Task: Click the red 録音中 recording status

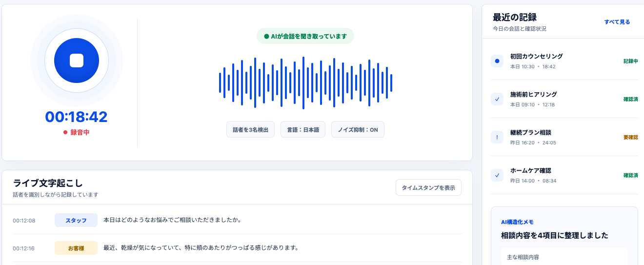Action: (77, 132)
